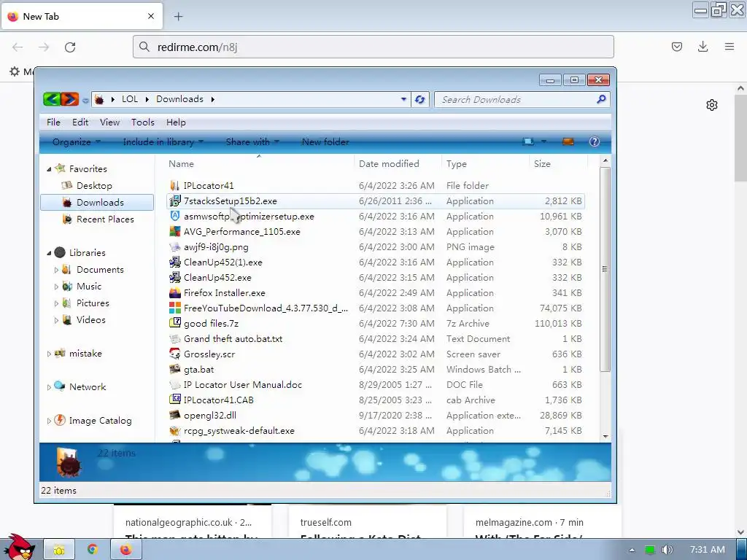Select Pictures library in sidebar

pyautogui.click(x=93, y=303)
